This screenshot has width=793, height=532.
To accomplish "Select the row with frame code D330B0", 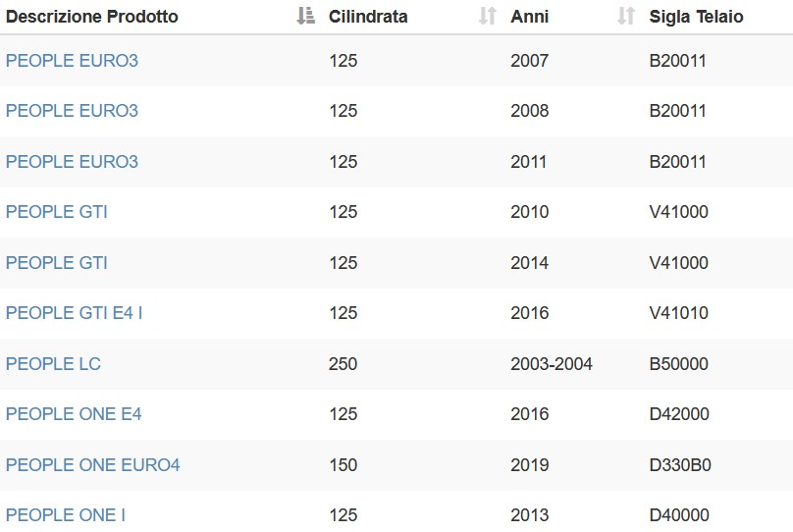I will tap(396, 465).
